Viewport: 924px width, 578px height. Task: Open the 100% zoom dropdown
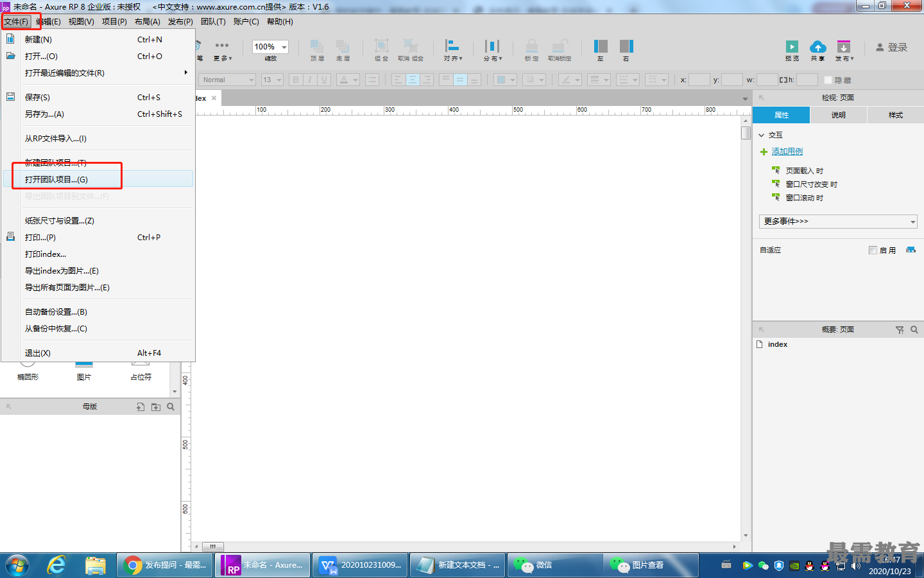coord(284,47)
